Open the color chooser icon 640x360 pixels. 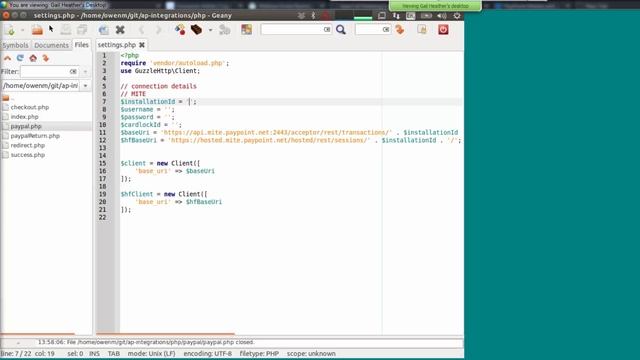pos(246,29)
